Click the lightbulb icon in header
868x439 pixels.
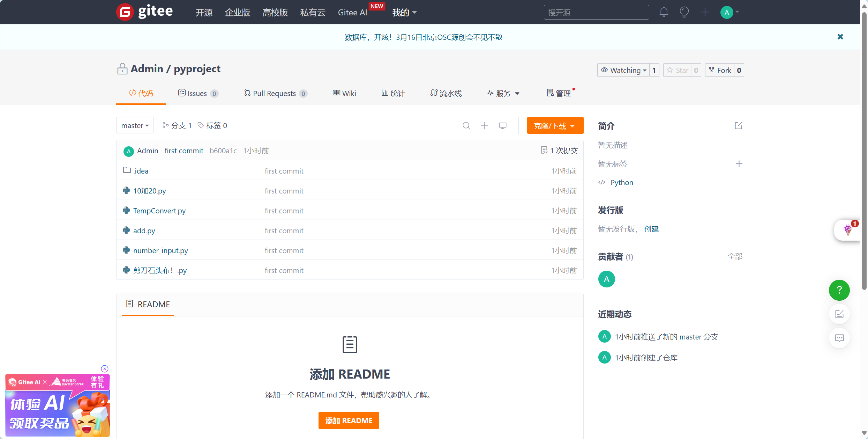pos(684,12)
